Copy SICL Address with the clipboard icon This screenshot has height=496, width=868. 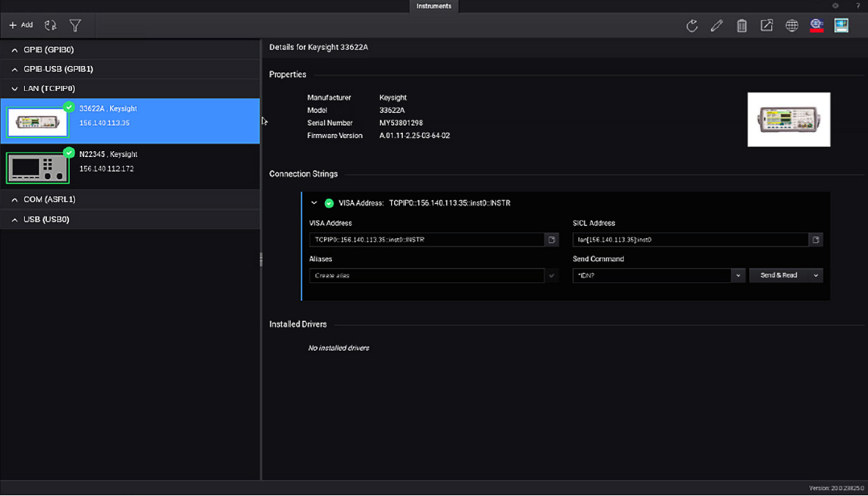pyautogui.click(x=815, y=240)
